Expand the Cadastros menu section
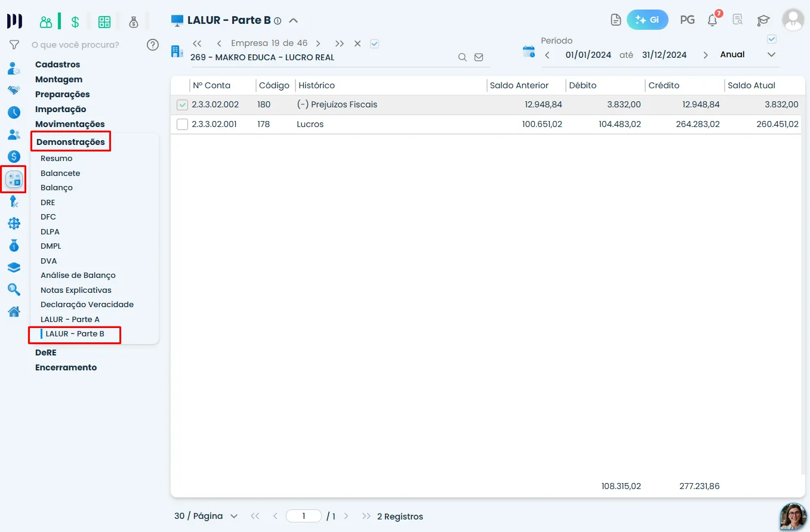This screenshot has width=810, height=532. point(57,64)
